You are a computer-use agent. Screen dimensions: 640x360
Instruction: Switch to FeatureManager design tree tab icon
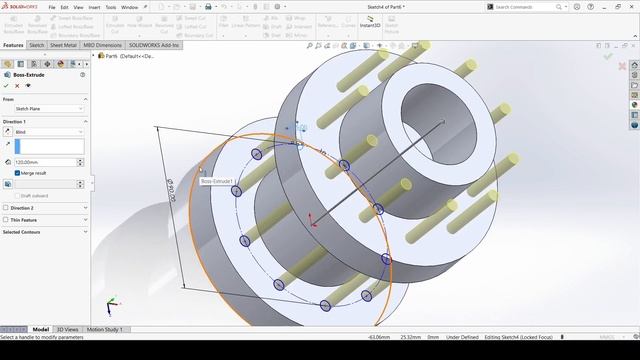point(7,64)
